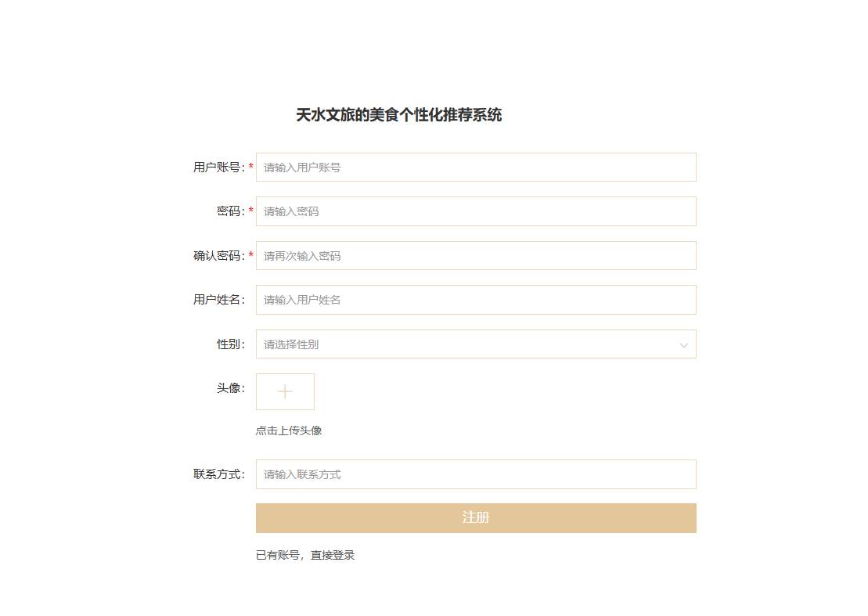Select the 请再次输入密码 confirmation field
The width and height of the screenshot is (868, 616).
tap(476, 256)
